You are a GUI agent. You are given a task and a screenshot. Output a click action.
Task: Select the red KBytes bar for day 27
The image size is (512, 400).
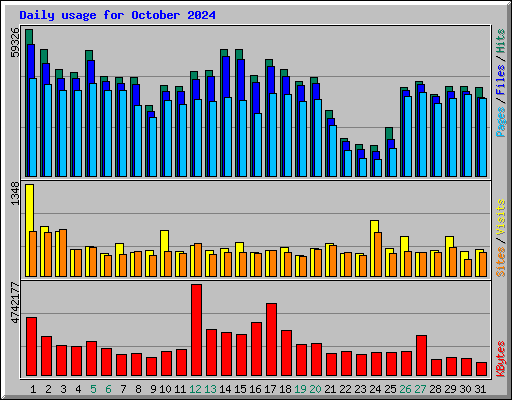[421, 356]
